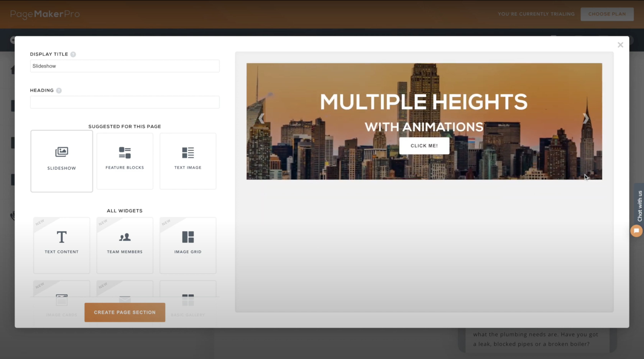Screen dimensions: 644x359
Task: Click the Heading help question icon
Action: [x=59, y=90]
